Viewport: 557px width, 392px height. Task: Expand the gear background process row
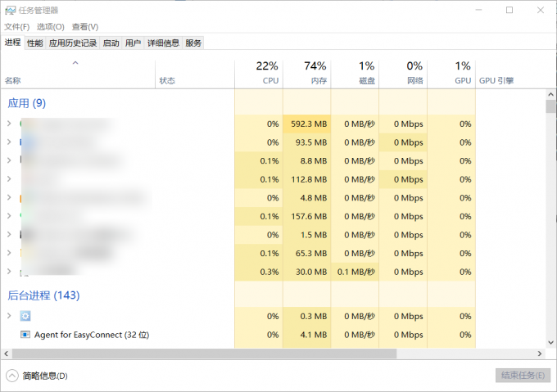point(9,316)
